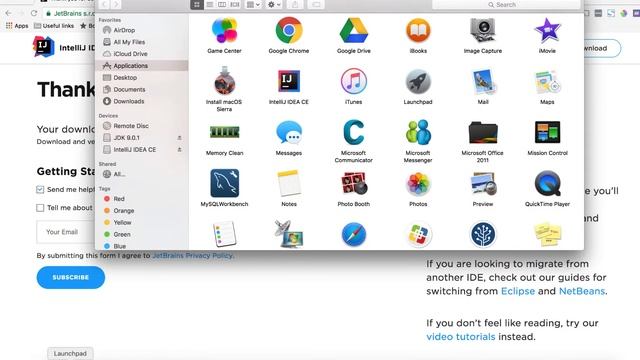Open AirDrop in Finder sidebar

pos(124,30)
